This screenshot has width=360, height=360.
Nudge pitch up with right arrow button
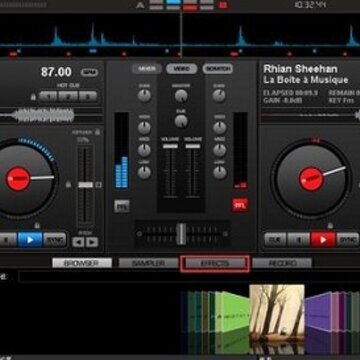click(x=92, y=242)
